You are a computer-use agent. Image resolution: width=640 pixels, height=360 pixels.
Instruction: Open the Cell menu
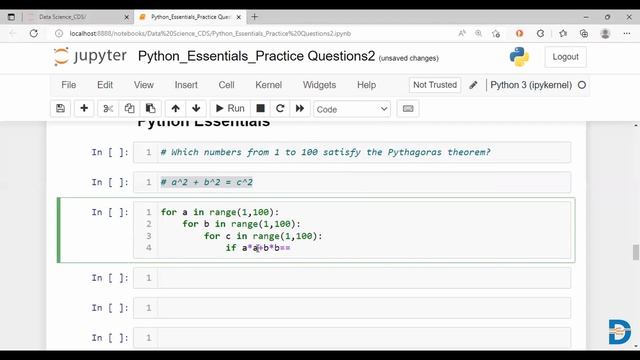(227, 85)
